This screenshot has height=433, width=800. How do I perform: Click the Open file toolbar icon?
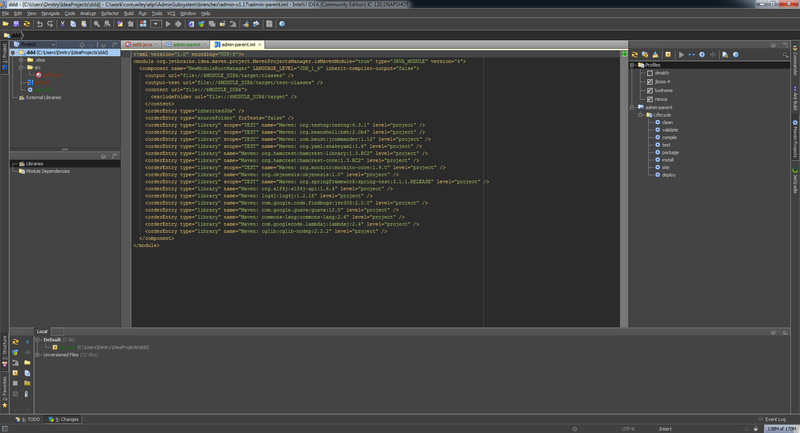coord(6,24)
